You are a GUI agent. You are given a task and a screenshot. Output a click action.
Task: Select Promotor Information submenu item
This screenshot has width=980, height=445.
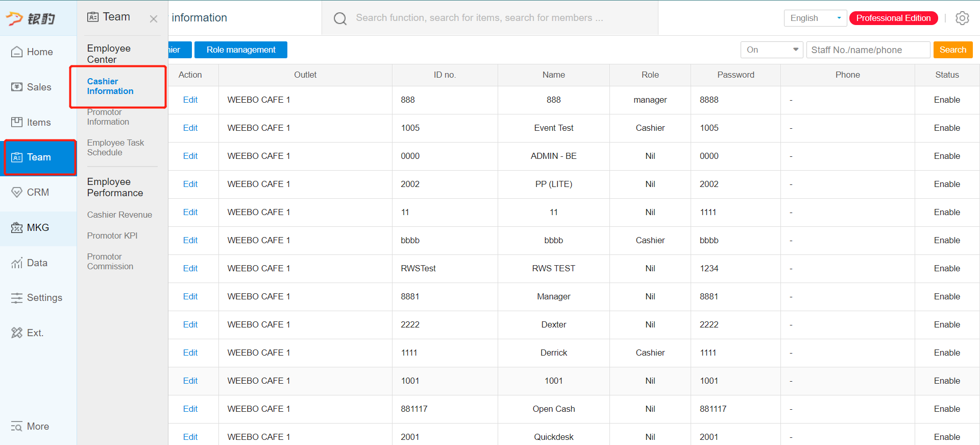[x=108, y=117]
